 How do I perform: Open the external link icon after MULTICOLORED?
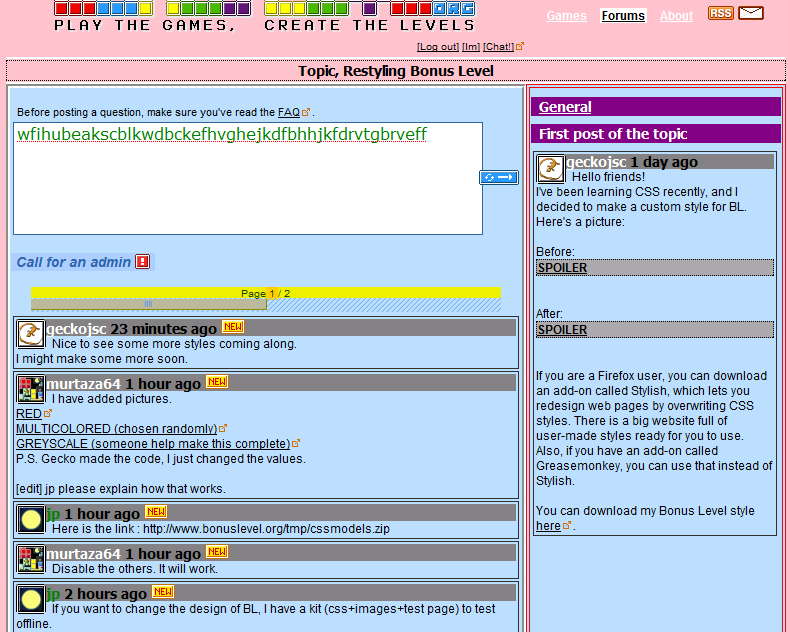(223, 429)
